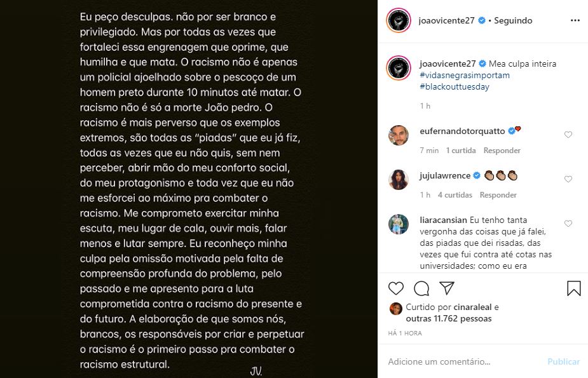
Task: Open the #blackouttuesday hashtag
Action: [x=455, y=86]
